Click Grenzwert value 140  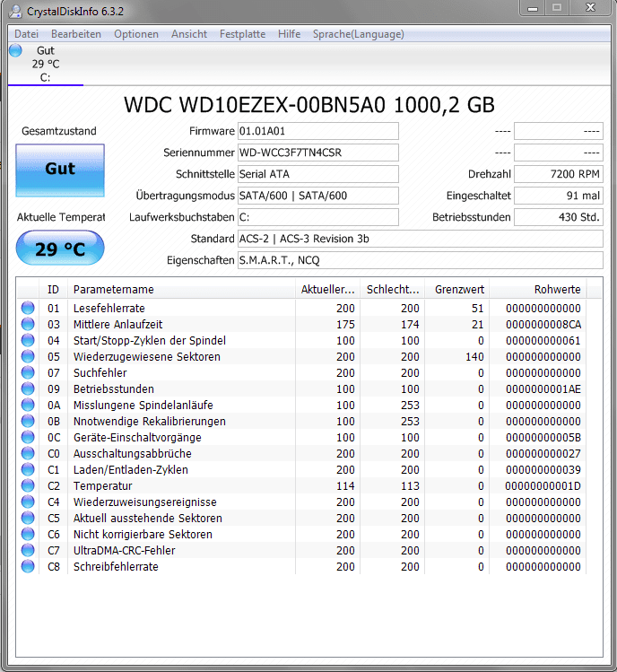474,356
